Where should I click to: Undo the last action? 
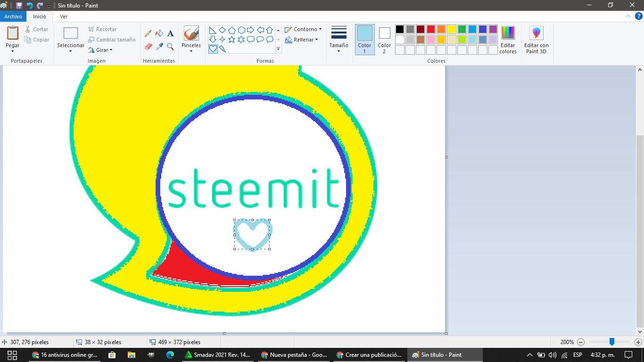click(x=30, y=5)
